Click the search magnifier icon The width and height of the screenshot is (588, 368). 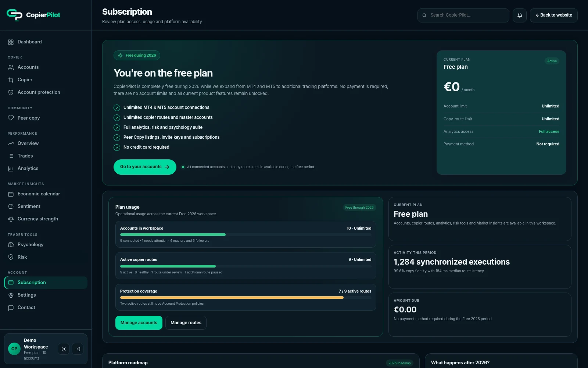424,15
